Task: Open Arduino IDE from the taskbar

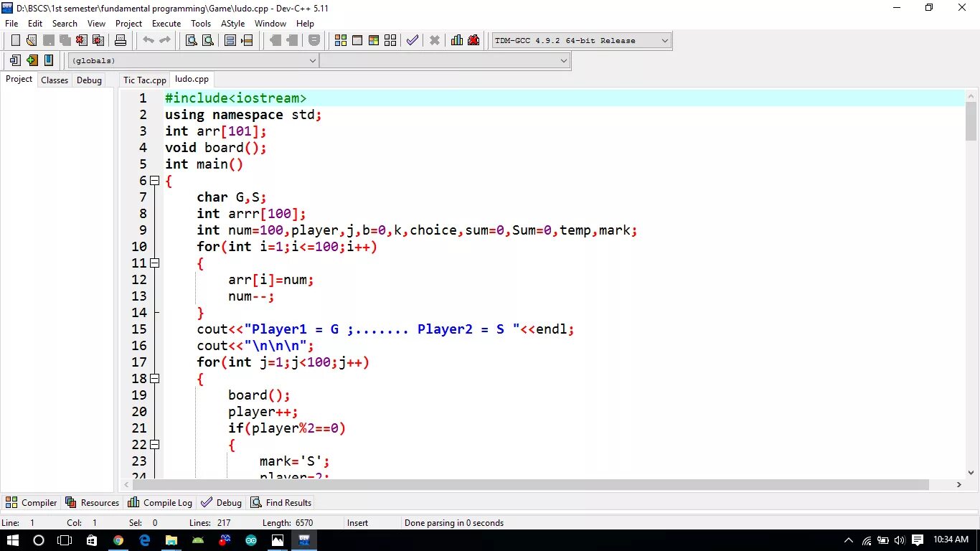Action: [251, 540]
